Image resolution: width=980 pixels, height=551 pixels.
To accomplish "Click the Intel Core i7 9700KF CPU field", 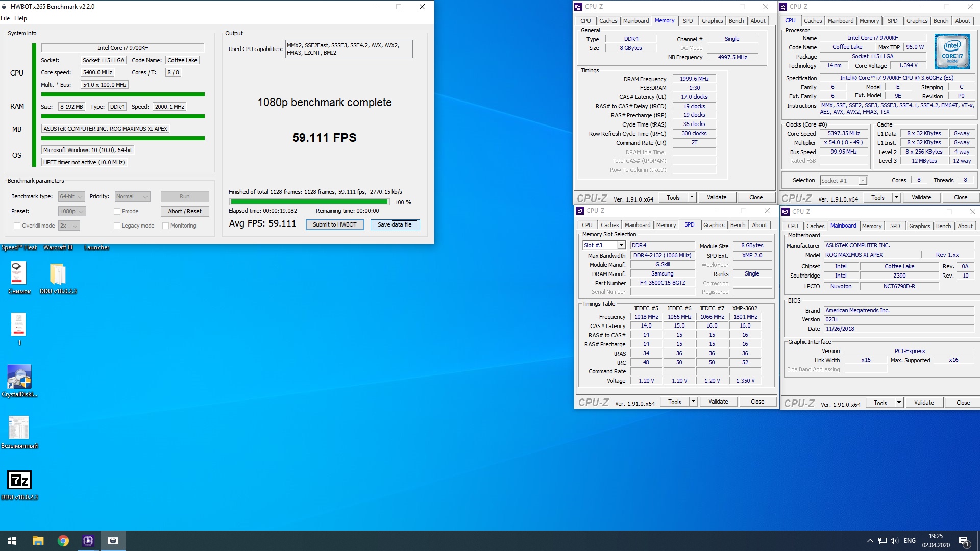I will coord(122,48).
